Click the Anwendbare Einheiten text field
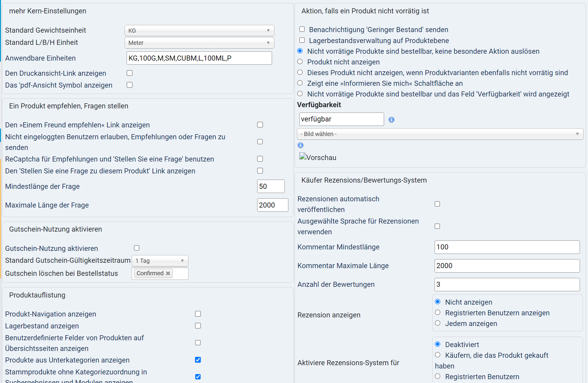 click(x=199, y=58)
